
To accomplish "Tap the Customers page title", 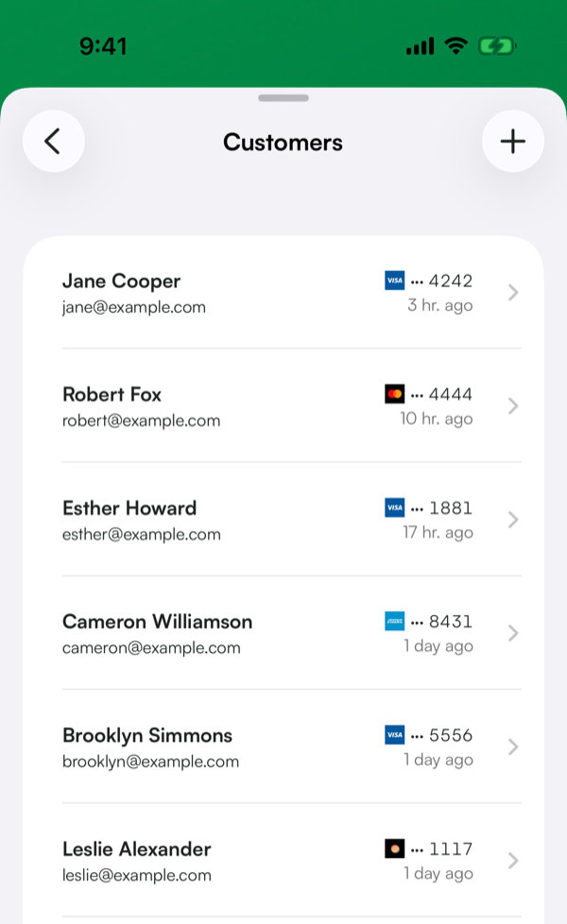I will point(283,142).
